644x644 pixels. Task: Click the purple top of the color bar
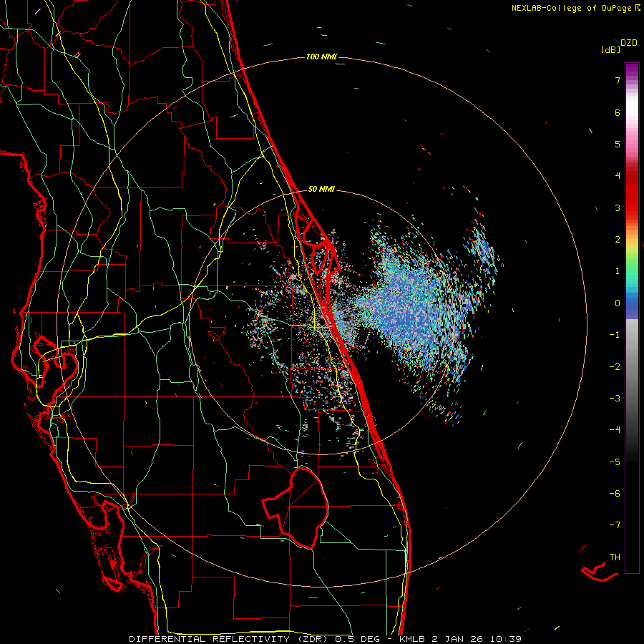(x=632, y=68)
